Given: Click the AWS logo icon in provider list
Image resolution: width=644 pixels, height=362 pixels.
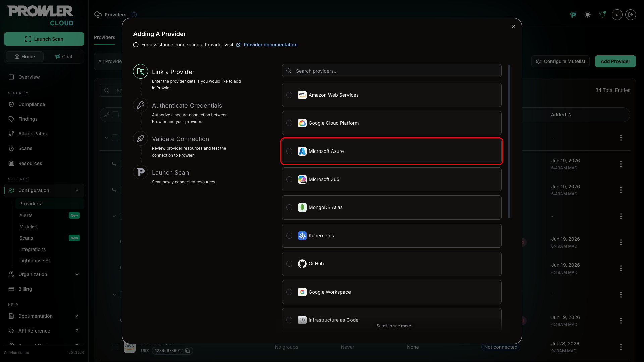Looking at the screenshot, I should [x=302, y=95].
